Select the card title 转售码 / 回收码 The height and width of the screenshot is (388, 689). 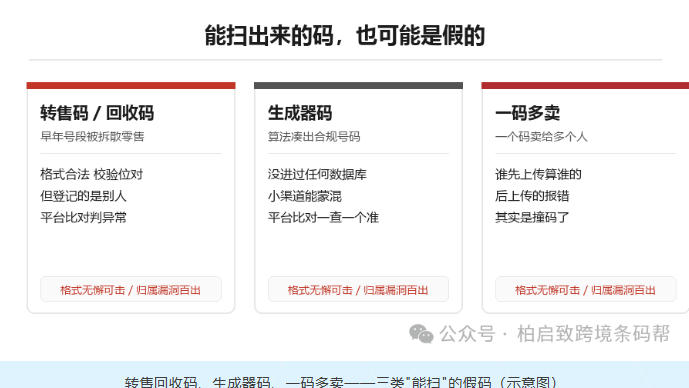(x=97, y=113)
